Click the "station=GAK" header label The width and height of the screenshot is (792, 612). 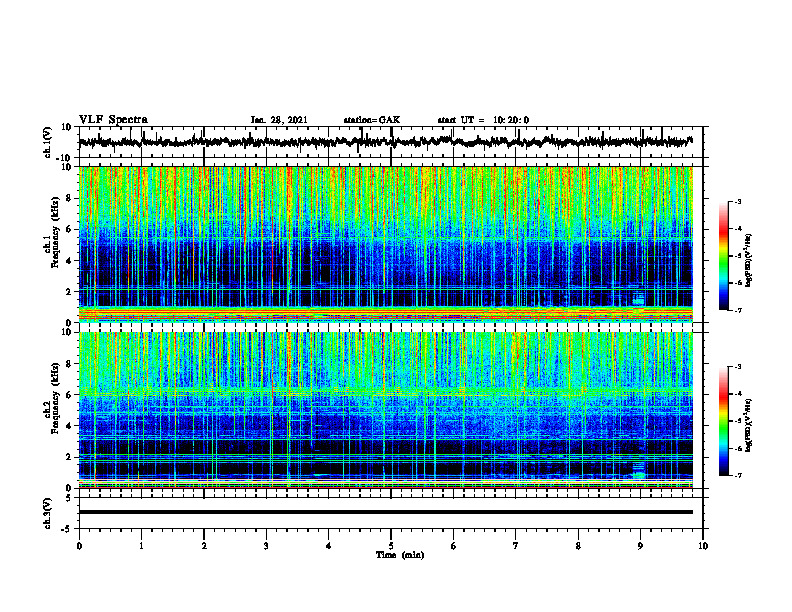point(372,120)
